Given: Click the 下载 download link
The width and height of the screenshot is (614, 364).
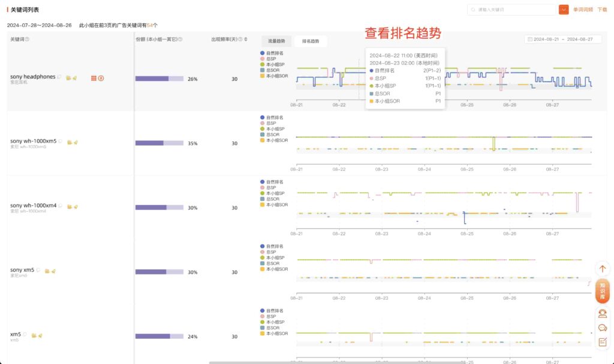Looking at the screenshot, I should (602, 10).
